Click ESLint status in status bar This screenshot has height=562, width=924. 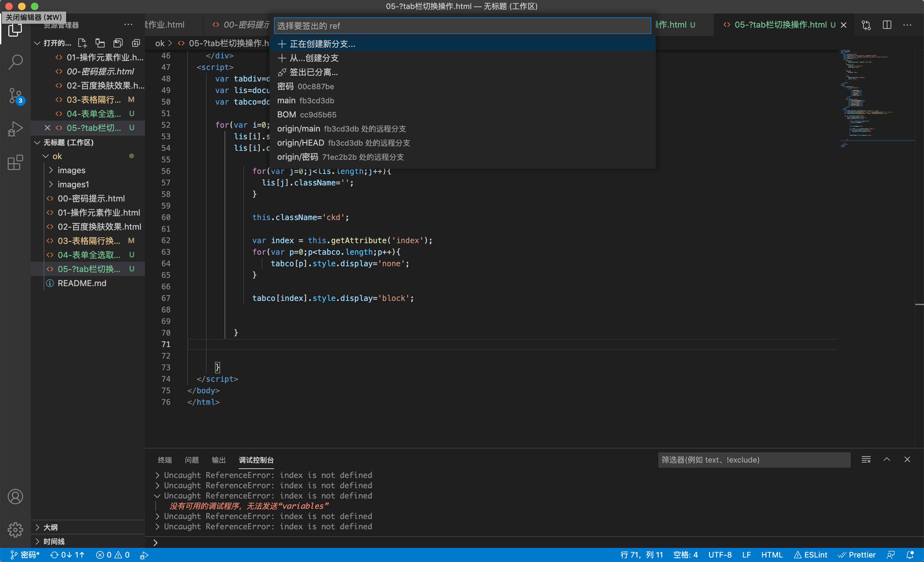811,555
